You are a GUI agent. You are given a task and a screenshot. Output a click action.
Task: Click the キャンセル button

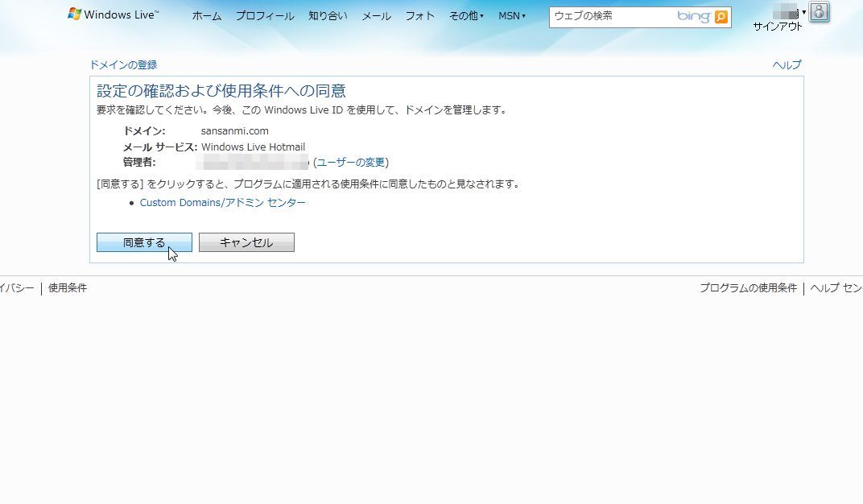pos(246,242)
